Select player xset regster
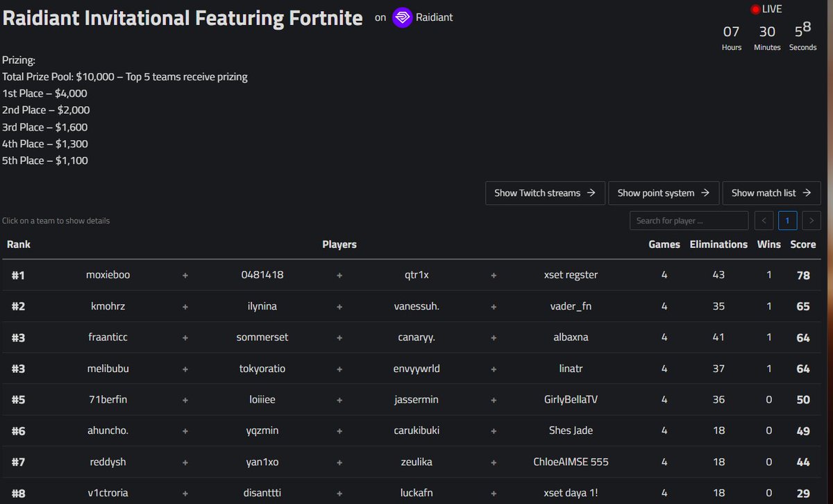The height and width of the screenshot is (504, 833). pyautogui.click(x=571, y=275)
